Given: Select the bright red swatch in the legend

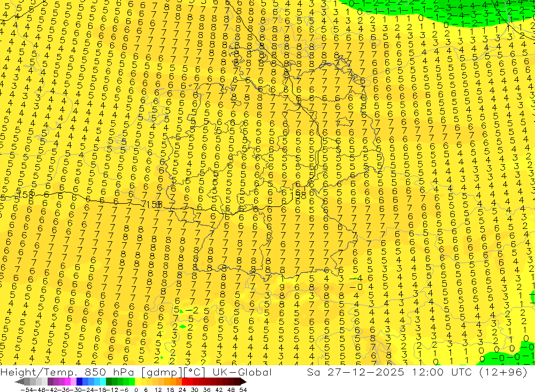Looking at the screenshot, I should (185, 381).
